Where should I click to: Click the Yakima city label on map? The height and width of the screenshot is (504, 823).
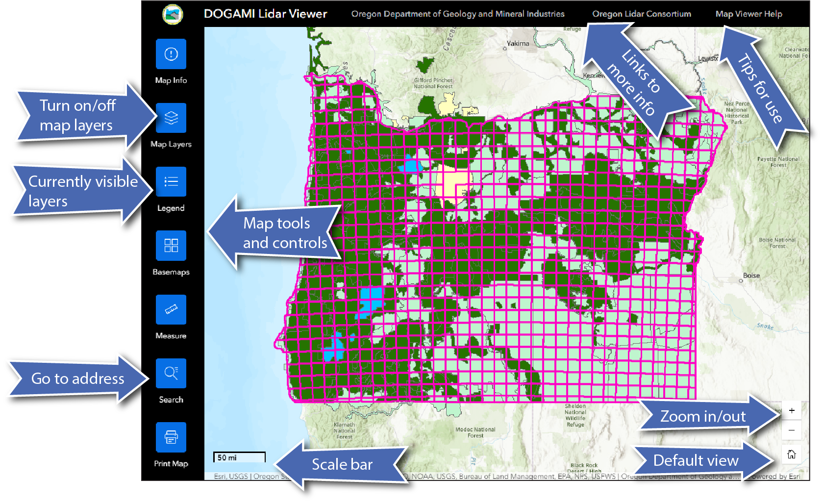tap(518, 44)
